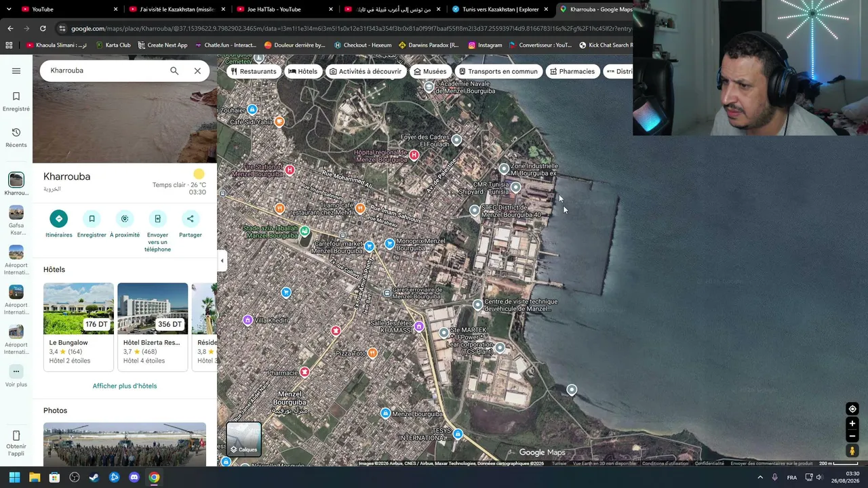Click the Carrefour market Menzel Bourguiba pin
Viewport: 868px width, 488px height.
click(x=369, y=246)
